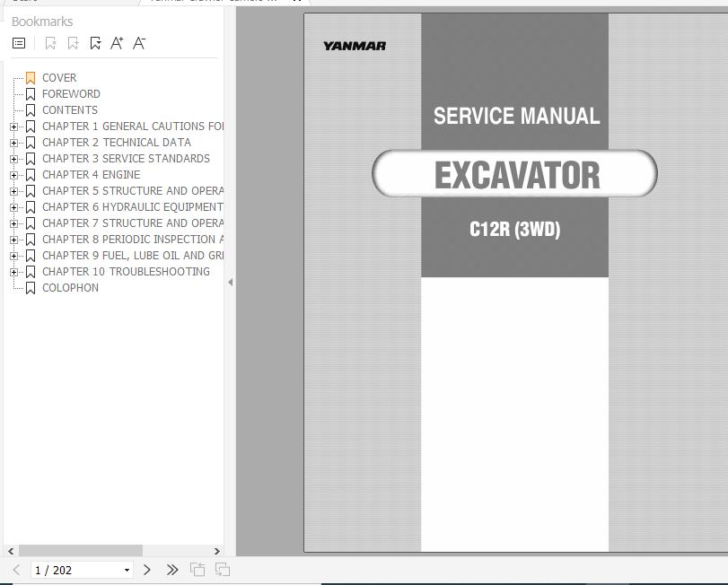
Task: Select CHAPTER 6 HYDRAULIC EQUIPMENT bookmark text
Action: 133,207
